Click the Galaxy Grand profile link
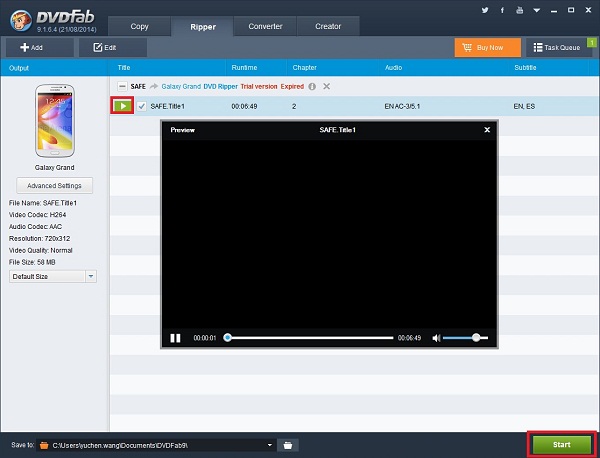 pyautogui.click(x=181, y=86)
